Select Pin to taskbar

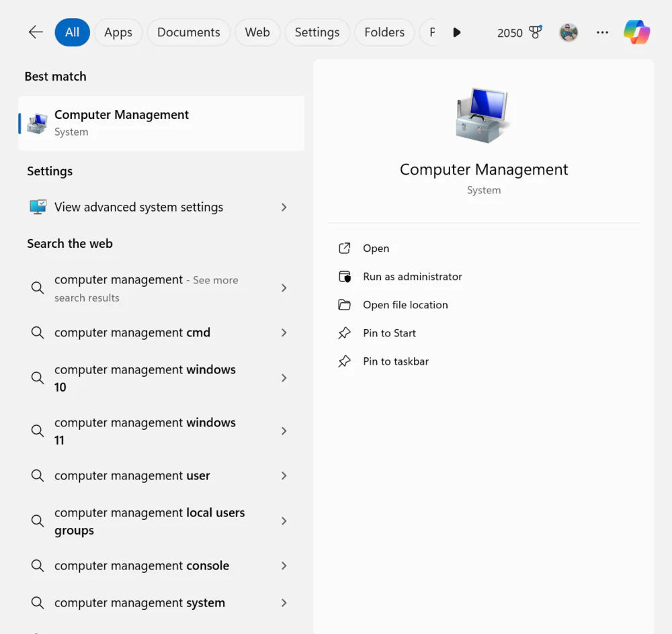tap(396, 361)
